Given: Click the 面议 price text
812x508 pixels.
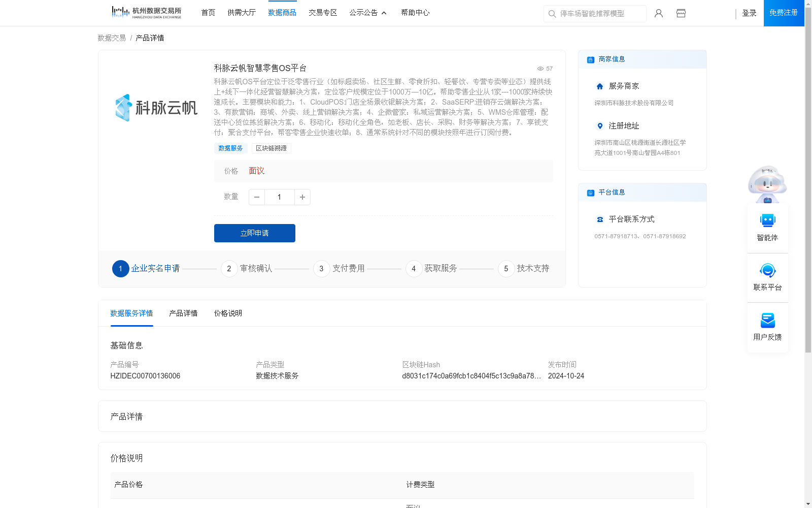Looking at the screenshot, I should pos(257,171).
